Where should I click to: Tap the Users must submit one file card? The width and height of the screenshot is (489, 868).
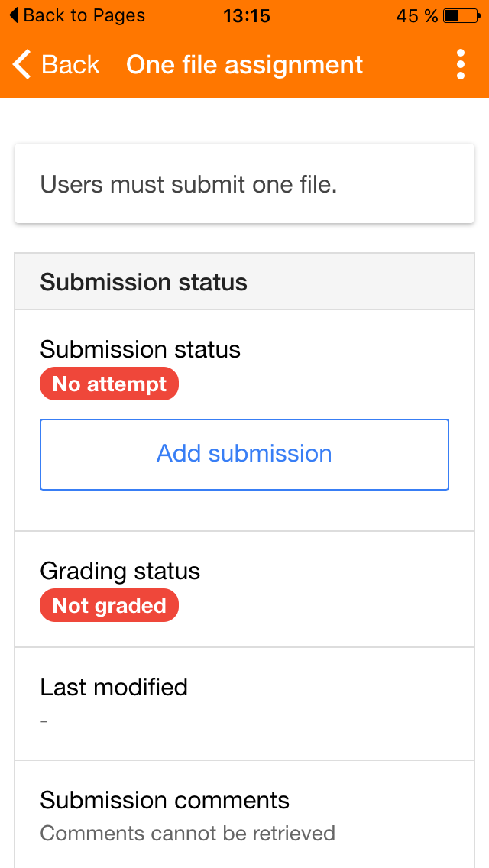point(244,184)
